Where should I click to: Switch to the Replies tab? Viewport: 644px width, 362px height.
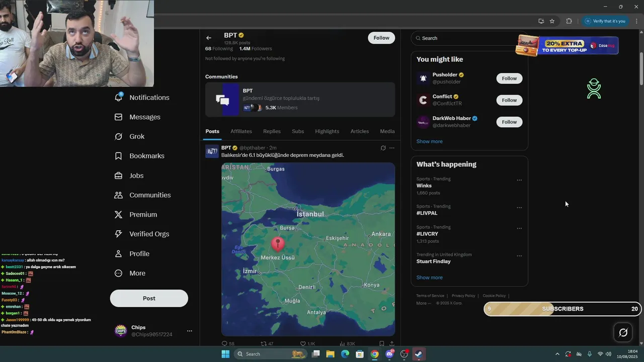click(x=272, y=131)
